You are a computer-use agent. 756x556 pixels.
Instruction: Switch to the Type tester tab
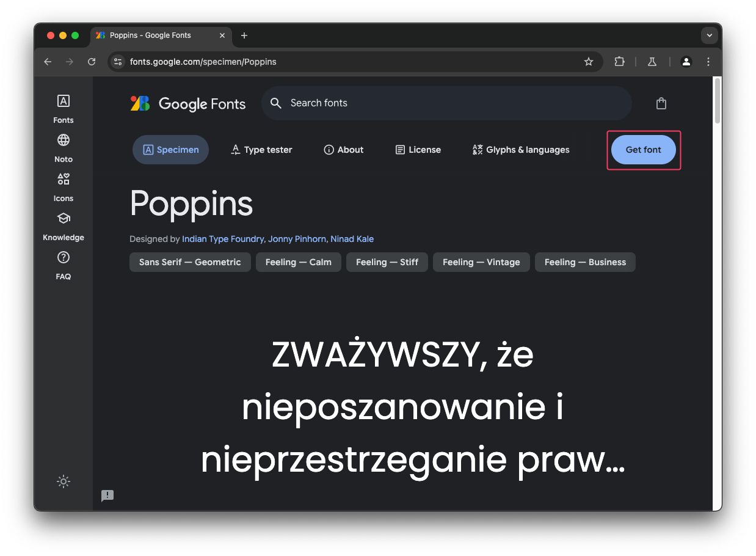coord(261,149)
